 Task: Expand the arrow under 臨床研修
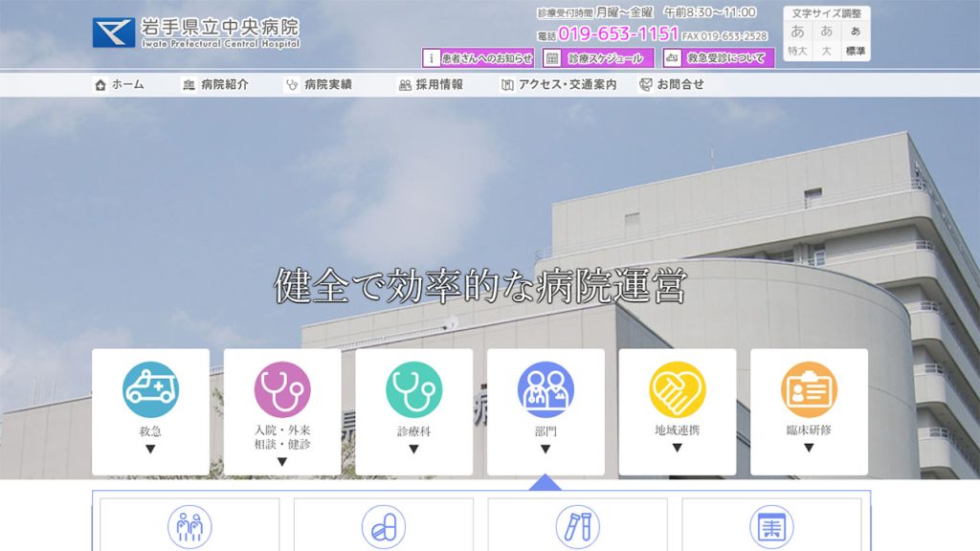pos(809,448)
